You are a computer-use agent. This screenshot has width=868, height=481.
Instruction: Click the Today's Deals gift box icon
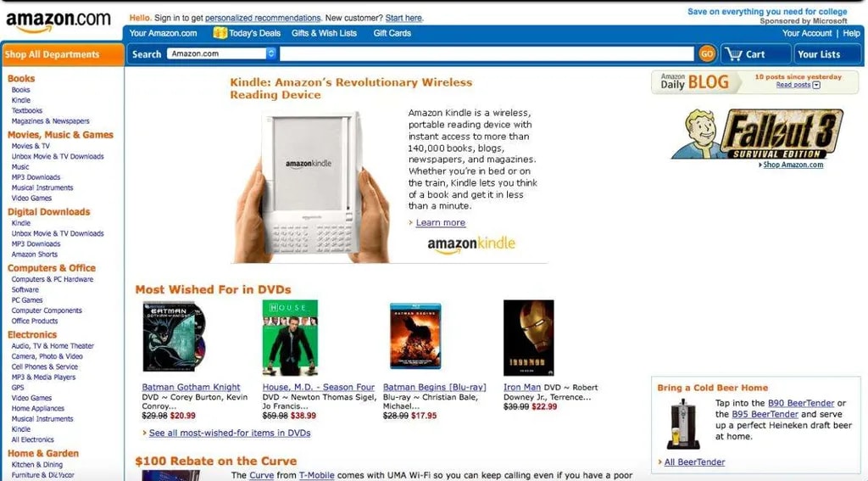point(220,33)
